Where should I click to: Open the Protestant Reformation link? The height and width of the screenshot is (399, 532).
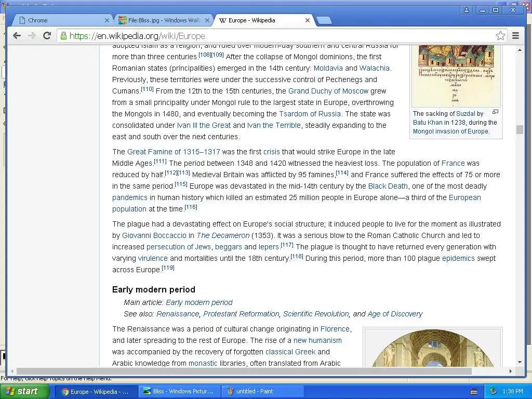click(x=241, y=314)
